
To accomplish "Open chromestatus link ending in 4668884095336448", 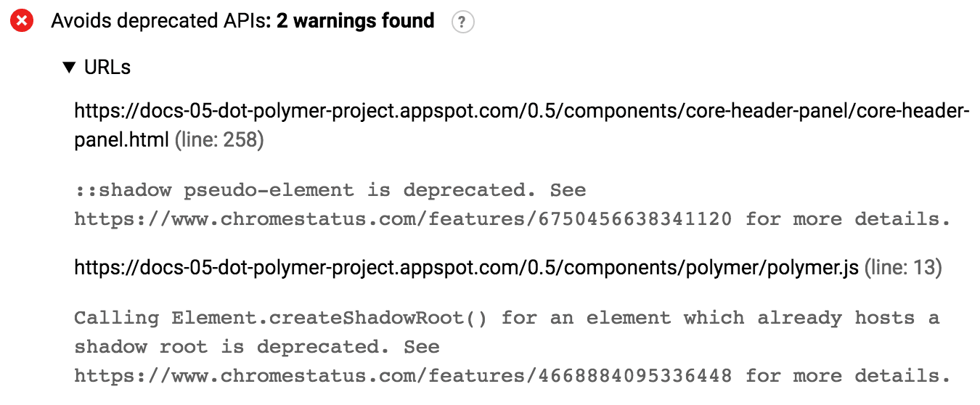I will point(403,376).
